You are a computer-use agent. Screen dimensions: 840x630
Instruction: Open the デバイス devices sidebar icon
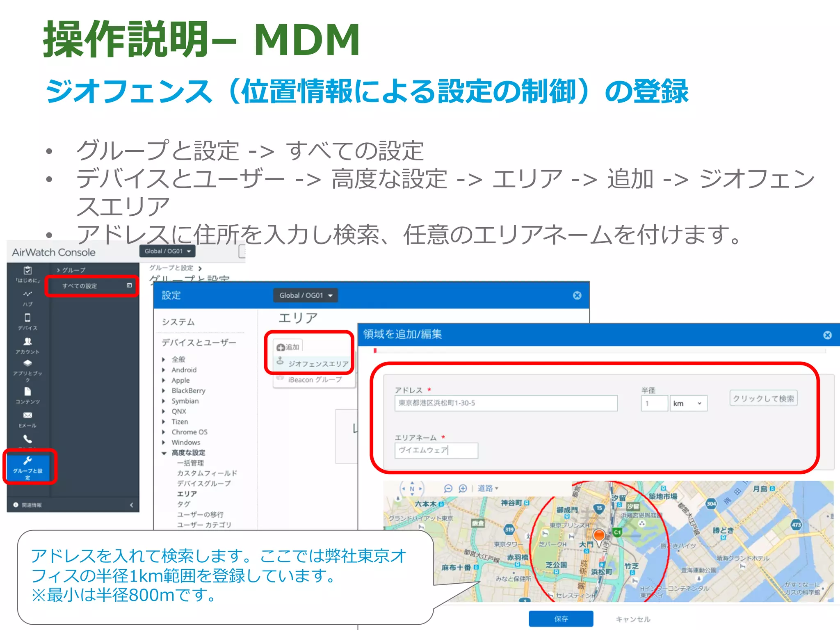pos(27,318)
